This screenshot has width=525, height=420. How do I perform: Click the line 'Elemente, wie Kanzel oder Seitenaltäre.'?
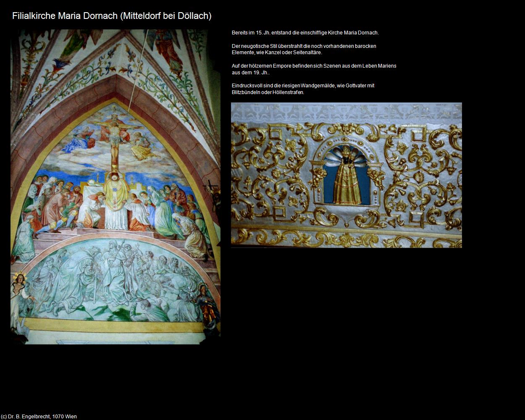(277, 52)
